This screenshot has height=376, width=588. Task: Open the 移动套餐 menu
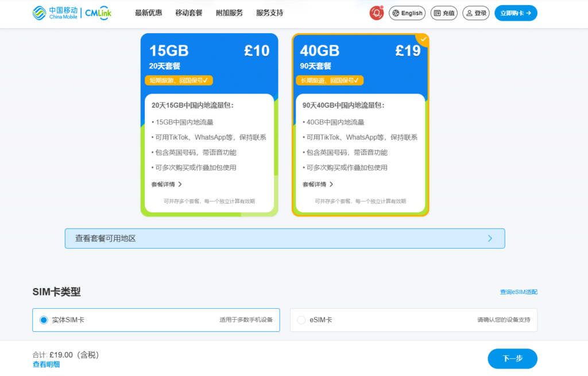pos(189,12)
